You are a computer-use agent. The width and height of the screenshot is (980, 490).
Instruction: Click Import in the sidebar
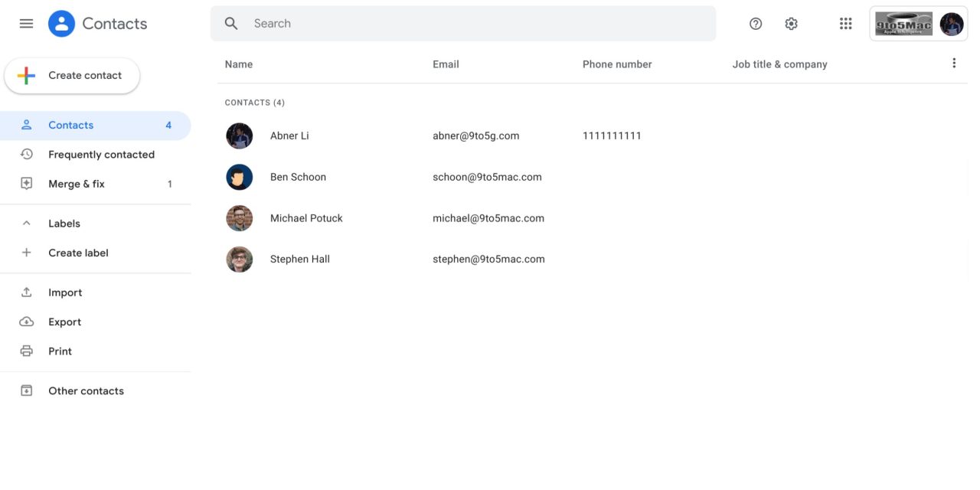[x=65, y=292]
